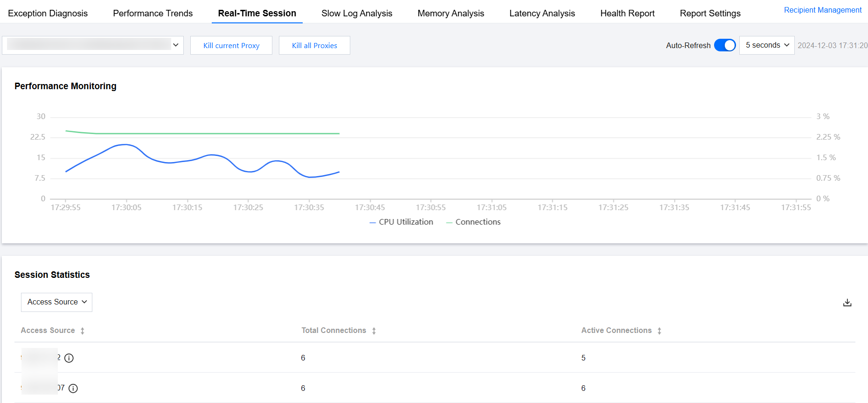Click info icon beside second access source
The width and height of the screenshot is (868, 403).
click(73, 389)
